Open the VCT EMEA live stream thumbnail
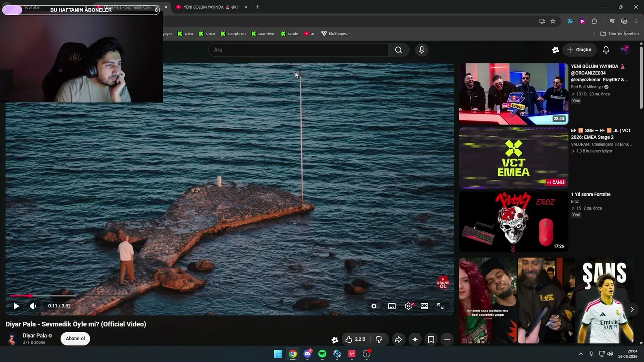 coord(513,157)
